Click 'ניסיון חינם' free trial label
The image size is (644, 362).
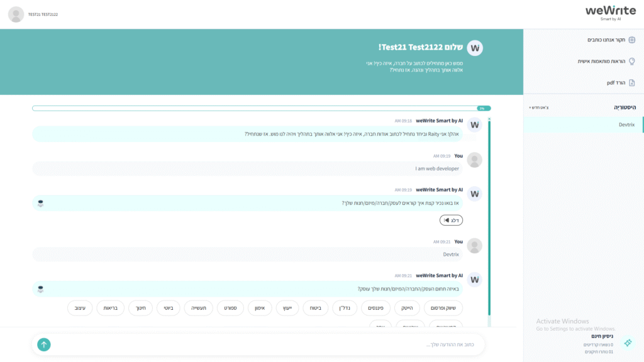(x=602, y=336)
